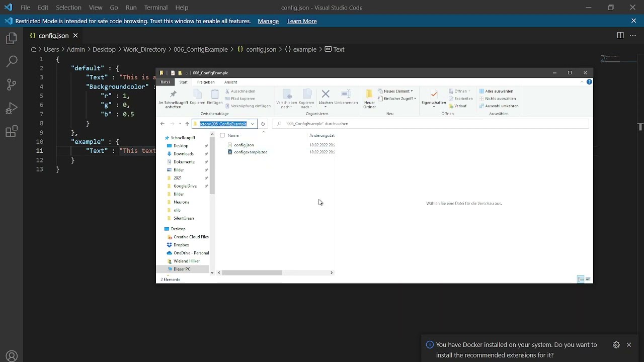Open the editor More Actions ellipsis menu
This screenshot has height=362, width=644.
pos(633,35)
